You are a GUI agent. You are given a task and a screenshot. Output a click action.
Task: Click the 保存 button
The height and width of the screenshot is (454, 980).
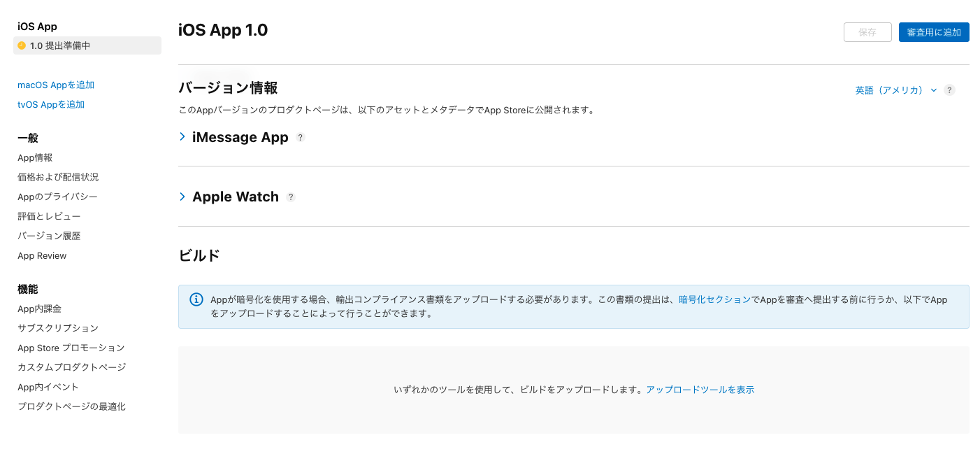[867, 31]
